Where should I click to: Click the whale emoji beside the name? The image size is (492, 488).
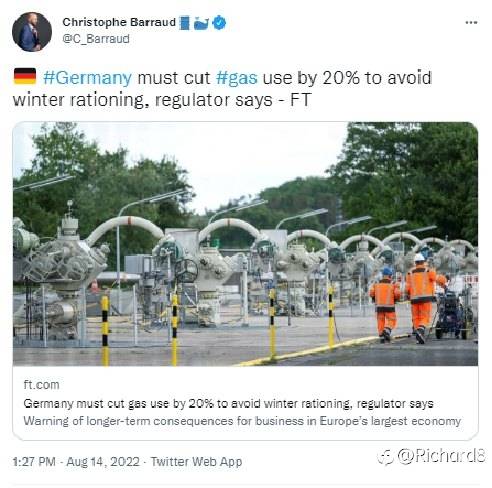(x=201, y=23)
